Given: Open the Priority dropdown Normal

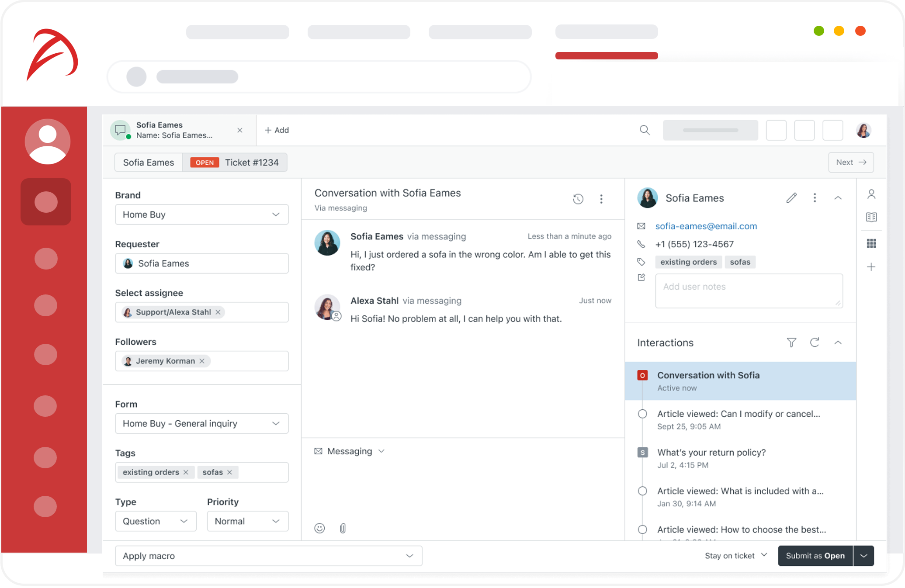Looking at the screenshot, I should (247, 521).
